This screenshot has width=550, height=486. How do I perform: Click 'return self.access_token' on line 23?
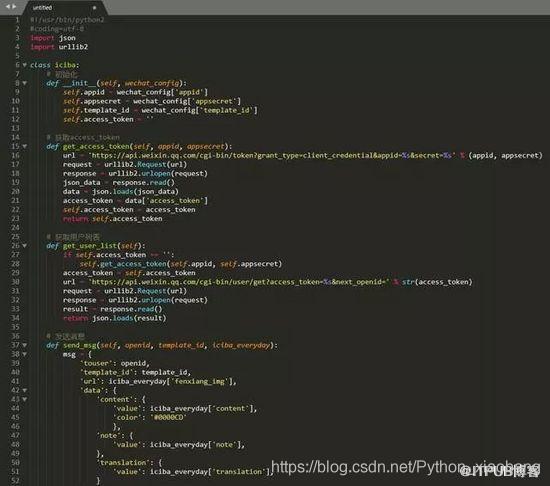(113, 219)
